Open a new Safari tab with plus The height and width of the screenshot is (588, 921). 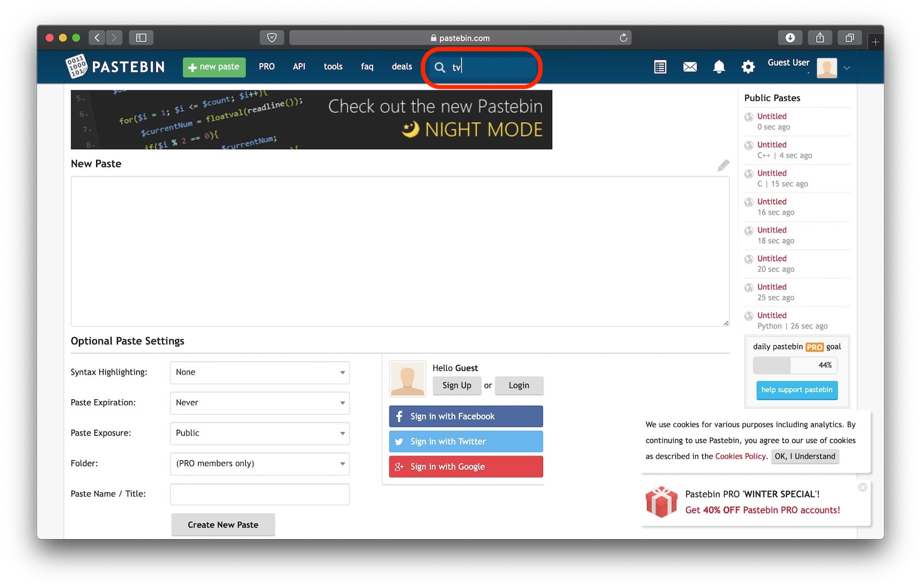pos(875,42)
